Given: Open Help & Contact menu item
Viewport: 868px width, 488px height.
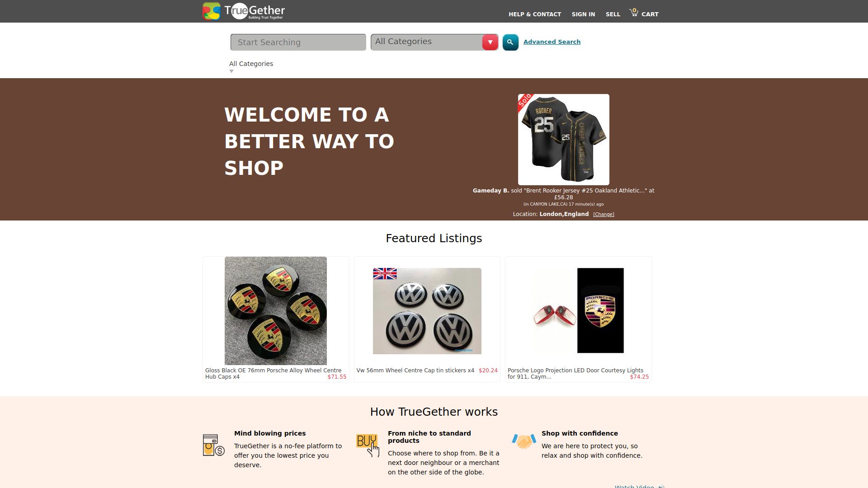Looking at the screenshot, I should point(535,14).
